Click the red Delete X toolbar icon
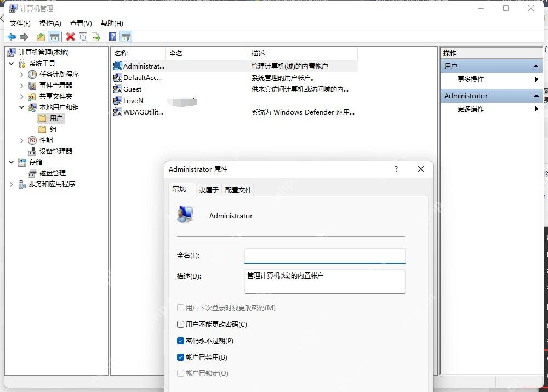The height and width of the screenshot is (392, 548). click(x=70, y=37)
